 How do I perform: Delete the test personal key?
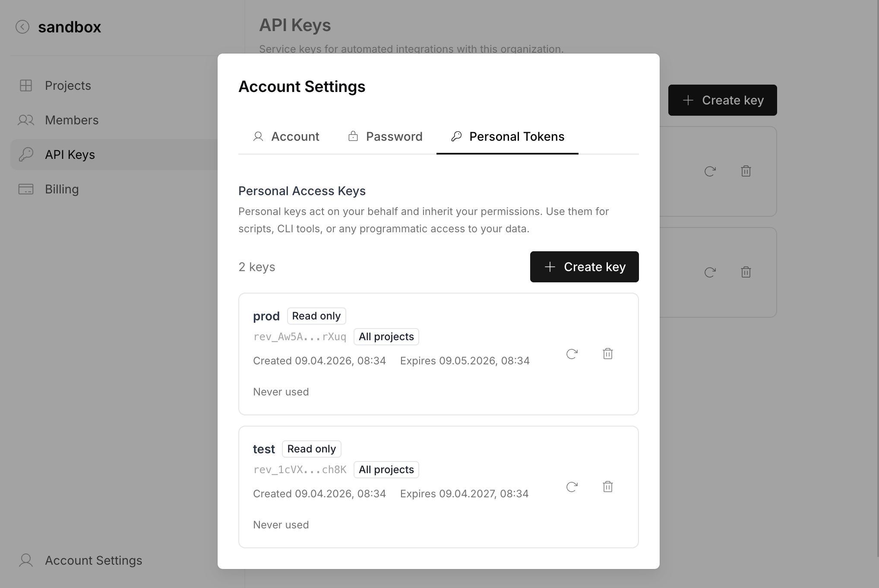pos(608,487)
